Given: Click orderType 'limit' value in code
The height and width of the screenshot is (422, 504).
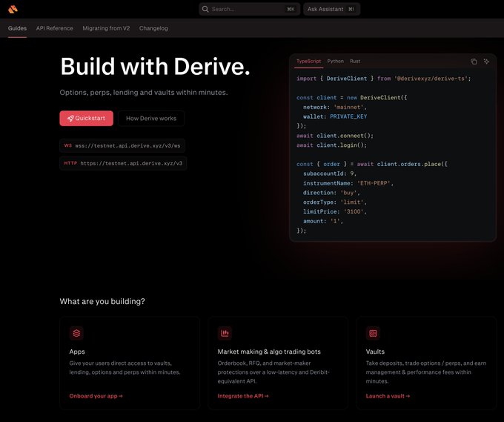Looking at the screenshot, I should (352, 202).
